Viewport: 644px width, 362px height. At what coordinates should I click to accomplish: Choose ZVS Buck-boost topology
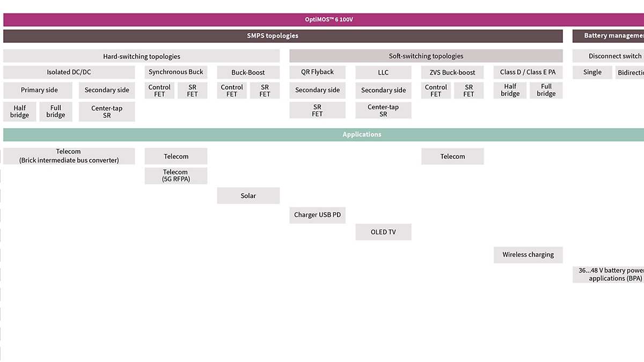click(x=452, y=72)
